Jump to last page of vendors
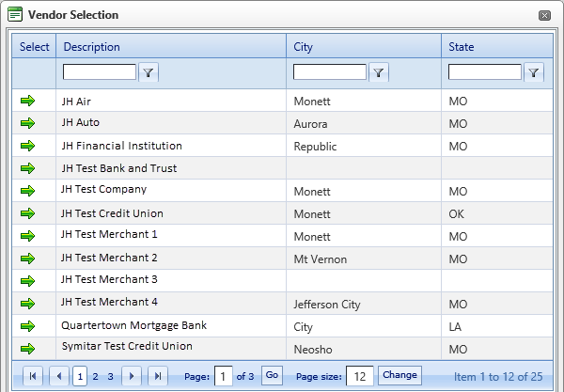The image size is (564, 392). tap(158, 376)
